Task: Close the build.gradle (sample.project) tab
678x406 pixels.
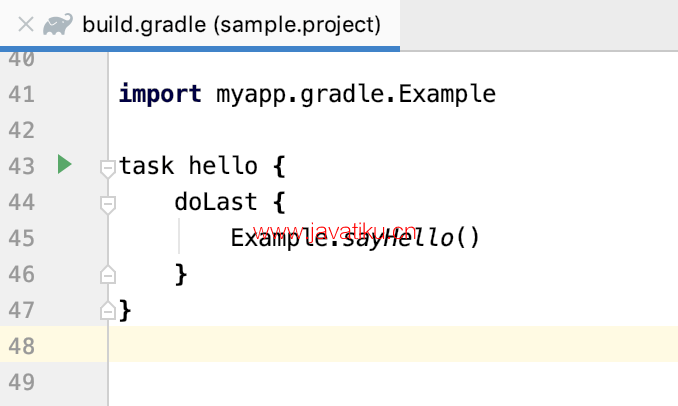Action: [x=26, y=25]
